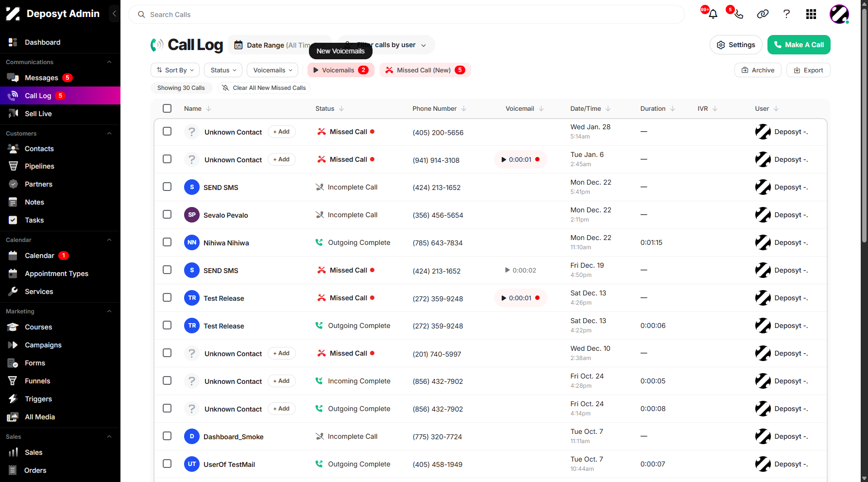The width and height of the screenshot is (868, 482).
Task: Click the Partners icon in sidebar
Action: click(x=13, y=184)
